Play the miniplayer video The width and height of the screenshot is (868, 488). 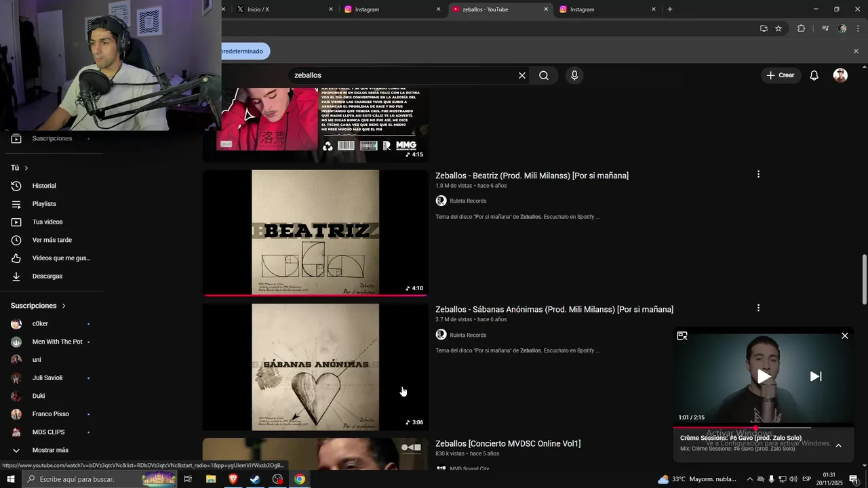pyautogui.click(x=764, y=376)
